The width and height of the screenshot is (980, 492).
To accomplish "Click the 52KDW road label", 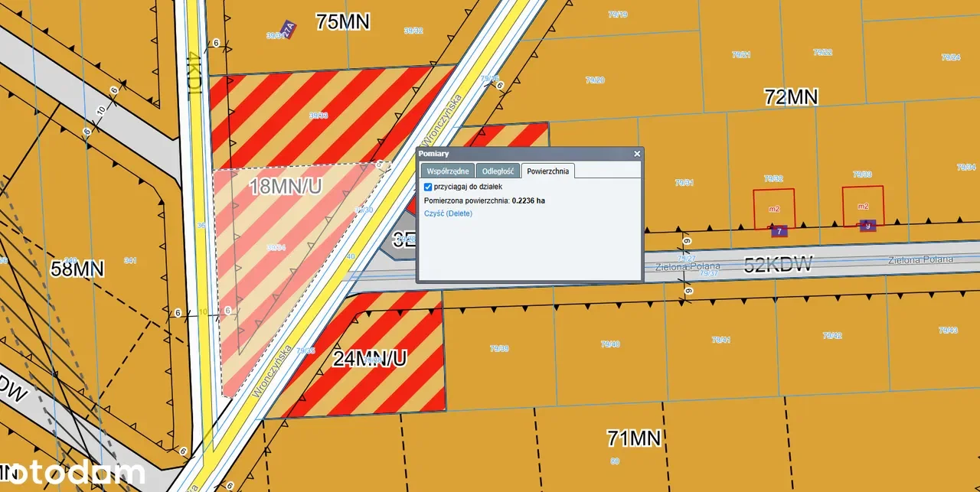I will 777,266.
